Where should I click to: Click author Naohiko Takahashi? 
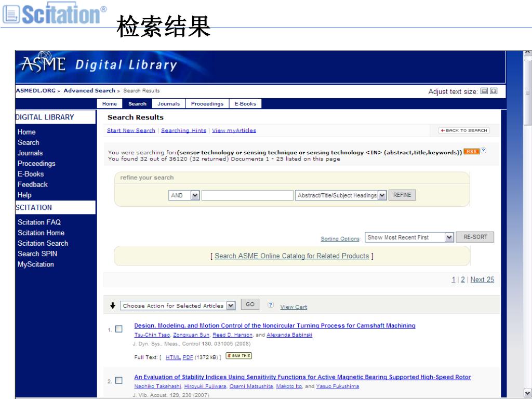(157, 387)
